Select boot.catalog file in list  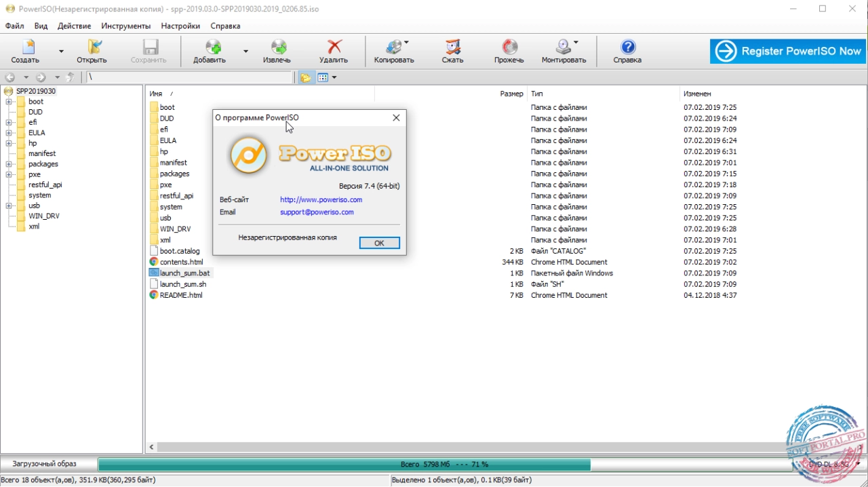tap(180, 251)
